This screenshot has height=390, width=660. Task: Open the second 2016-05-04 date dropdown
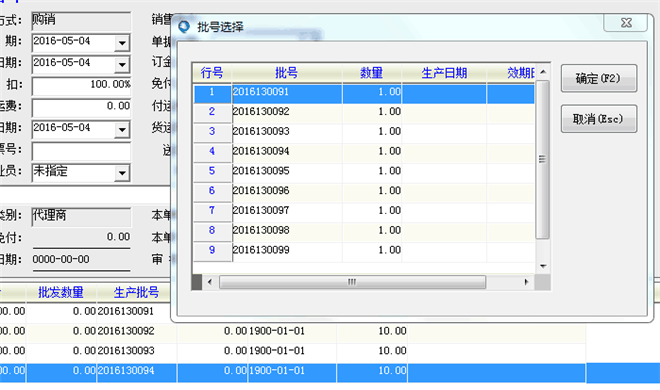coord(122,65)
